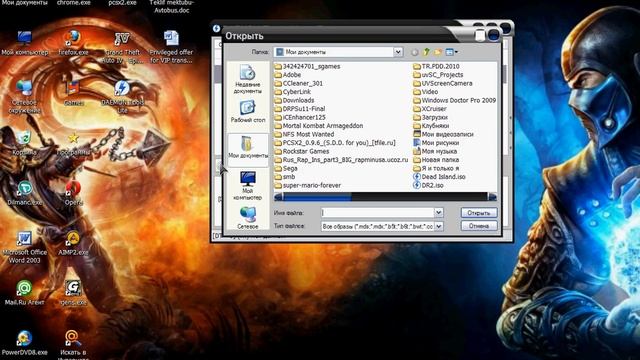Viewport: 640px width, 360px height.
Task: Select the DRPSu11-Final folder
Action: [300, 109]
